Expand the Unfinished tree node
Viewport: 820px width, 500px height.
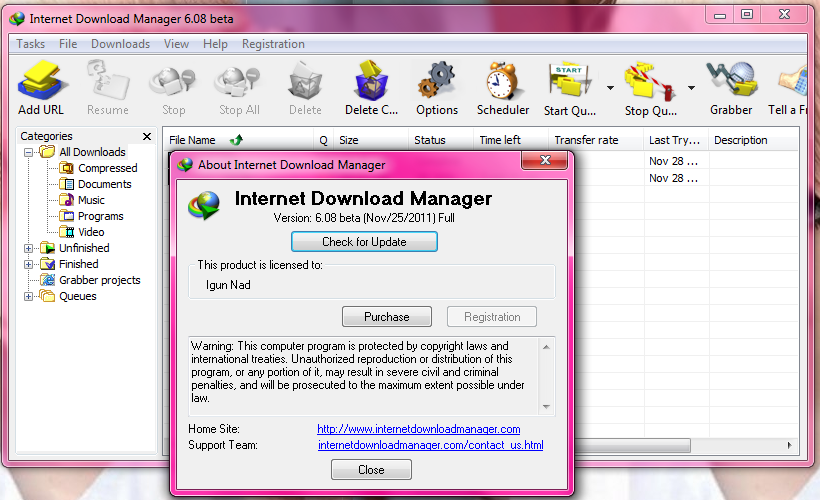click(x=29, y=248)
